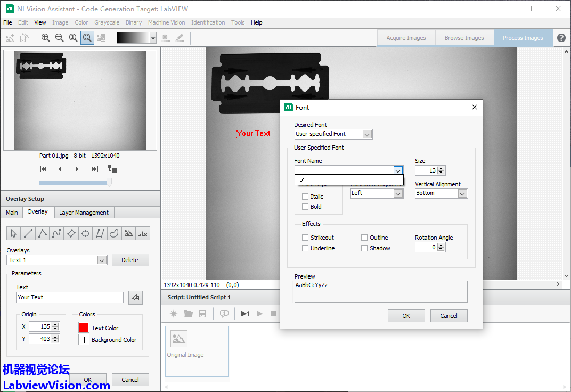
Task: Click the Zoom to Fit toolbar icon
Action: [x=87, y=38]
